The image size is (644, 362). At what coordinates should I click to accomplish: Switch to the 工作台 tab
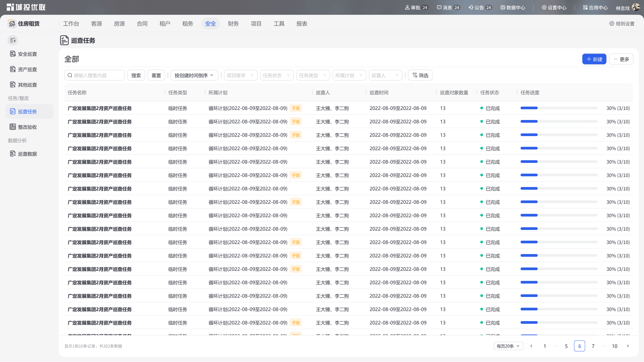click(x=71, y=23)
